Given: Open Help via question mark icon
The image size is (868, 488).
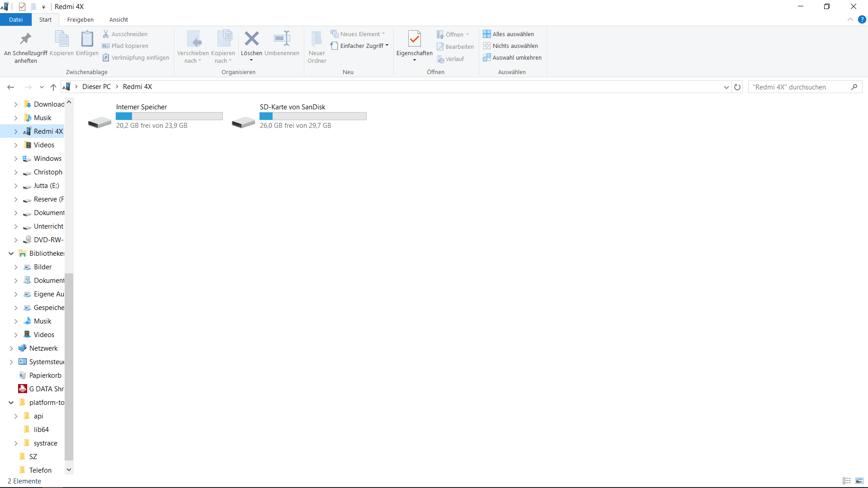Looking at the screenshot, I should point(862,19).
